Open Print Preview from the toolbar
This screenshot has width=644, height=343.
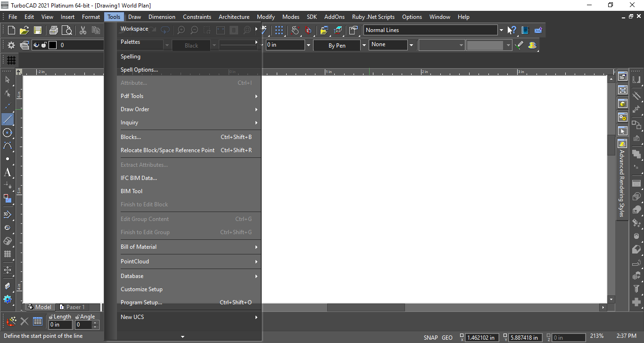(x=67, y=30)
